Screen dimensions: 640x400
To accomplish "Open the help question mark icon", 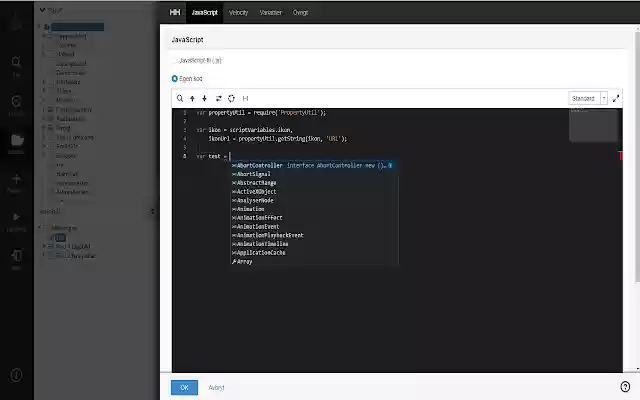I will click(625, 387).
